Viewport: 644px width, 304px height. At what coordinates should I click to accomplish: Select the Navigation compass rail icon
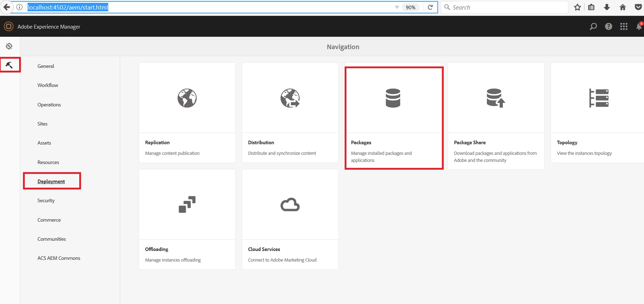[9, 46]
